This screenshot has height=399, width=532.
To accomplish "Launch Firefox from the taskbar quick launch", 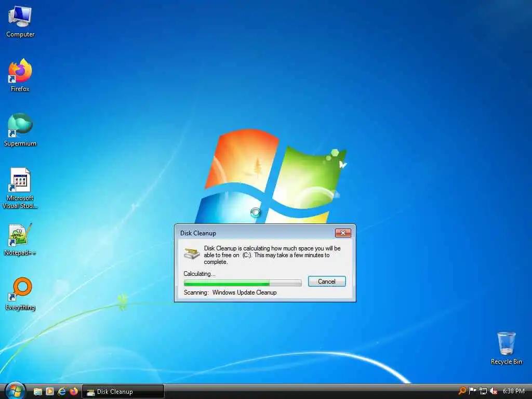I will tap(74, 392).
